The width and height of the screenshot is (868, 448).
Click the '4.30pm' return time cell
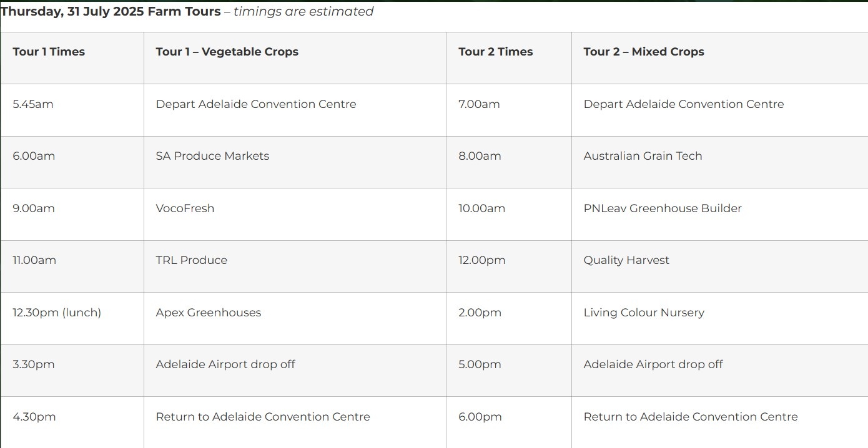tap(34, 417)
